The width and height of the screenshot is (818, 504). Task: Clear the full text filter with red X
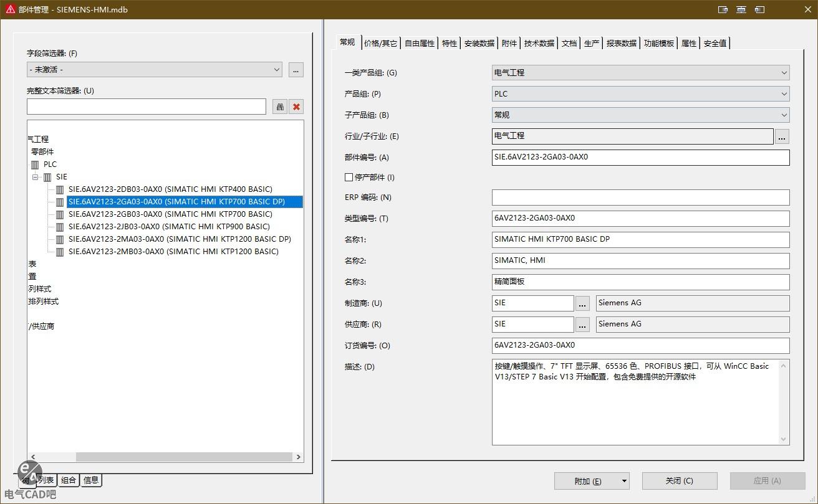pyautogui.click(x=296, y=107)
